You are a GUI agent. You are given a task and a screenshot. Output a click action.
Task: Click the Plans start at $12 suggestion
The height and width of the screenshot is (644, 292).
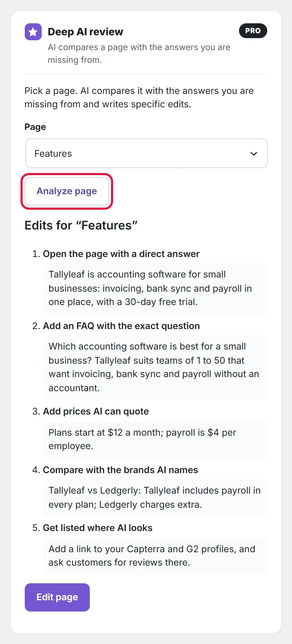click(x=155, y=439)
